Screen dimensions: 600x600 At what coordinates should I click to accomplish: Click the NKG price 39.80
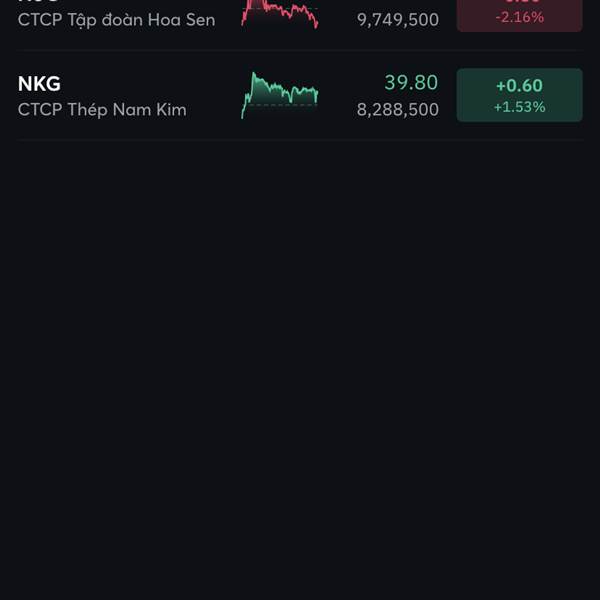tap(411, 82)
